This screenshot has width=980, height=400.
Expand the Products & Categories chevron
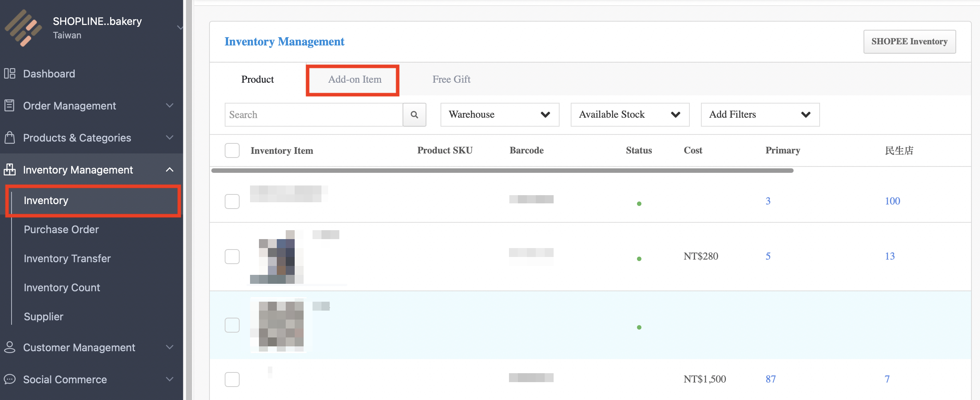[170, 137]
